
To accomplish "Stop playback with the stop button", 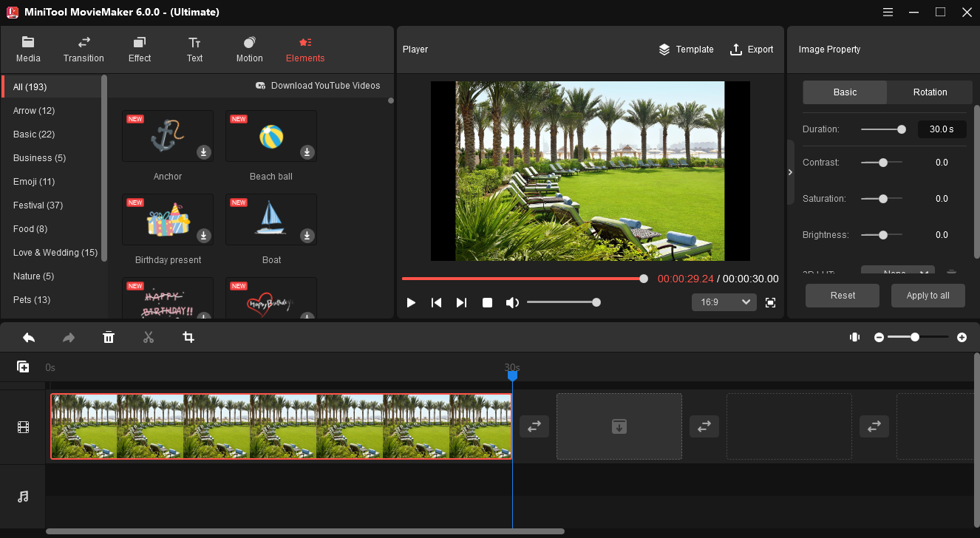I will click(x=487, y=303).
